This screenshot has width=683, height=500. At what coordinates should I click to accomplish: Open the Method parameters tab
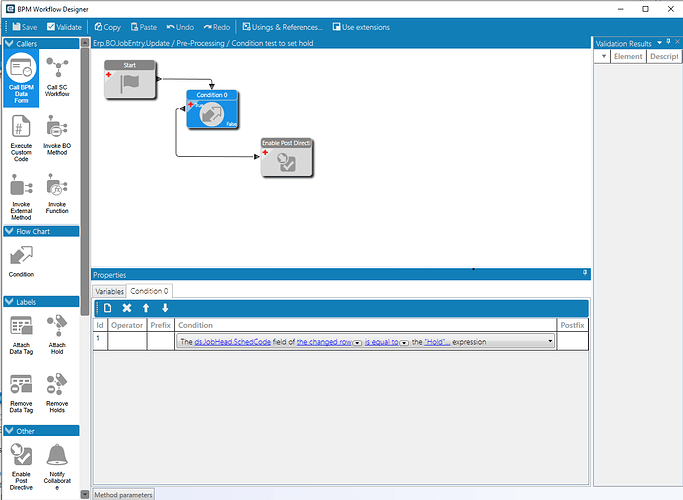tap(123, 495)
